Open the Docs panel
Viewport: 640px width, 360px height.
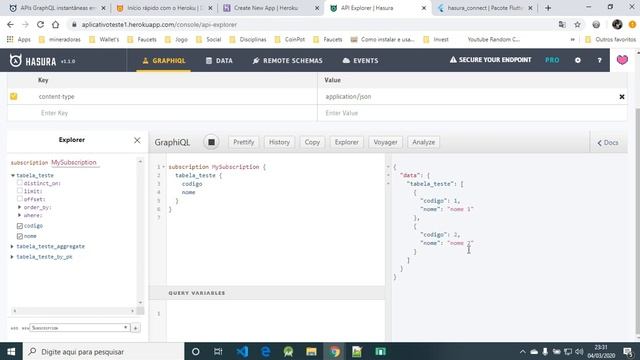(608, 142)
